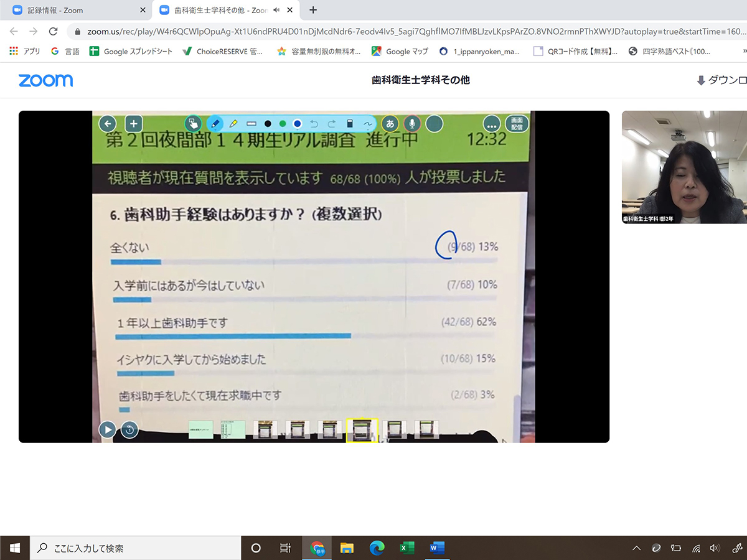Select the touch pointer tool
This screenshot has height=560, width=747.
(x=194, y=123)
